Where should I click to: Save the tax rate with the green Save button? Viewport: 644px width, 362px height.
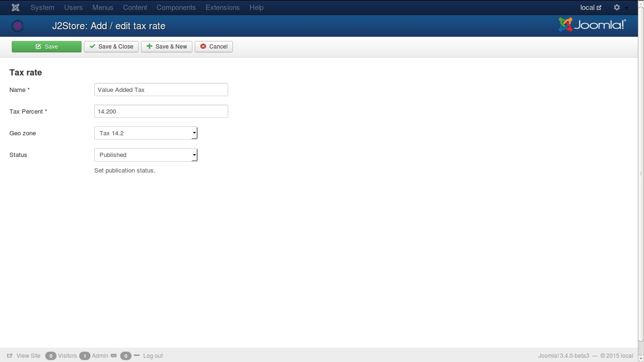coord(47,47)
